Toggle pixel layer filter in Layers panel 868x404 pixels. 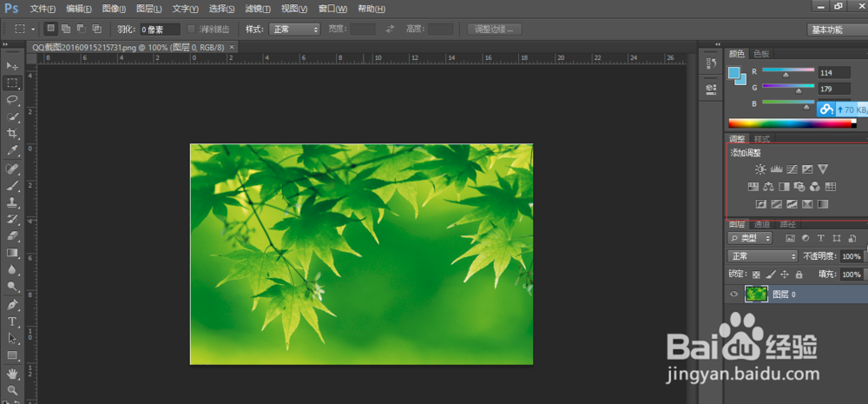coord(790,238)
